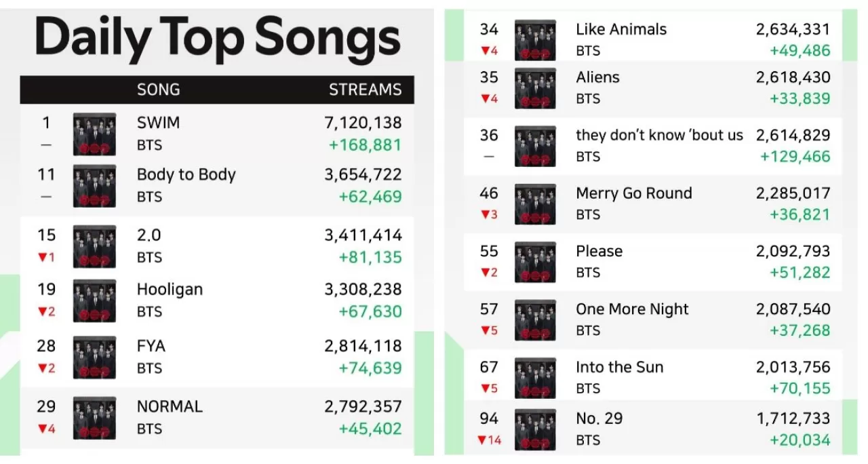Click the No. 29 album artwork
The image size is (868, 464).
(x=535, y=429)
